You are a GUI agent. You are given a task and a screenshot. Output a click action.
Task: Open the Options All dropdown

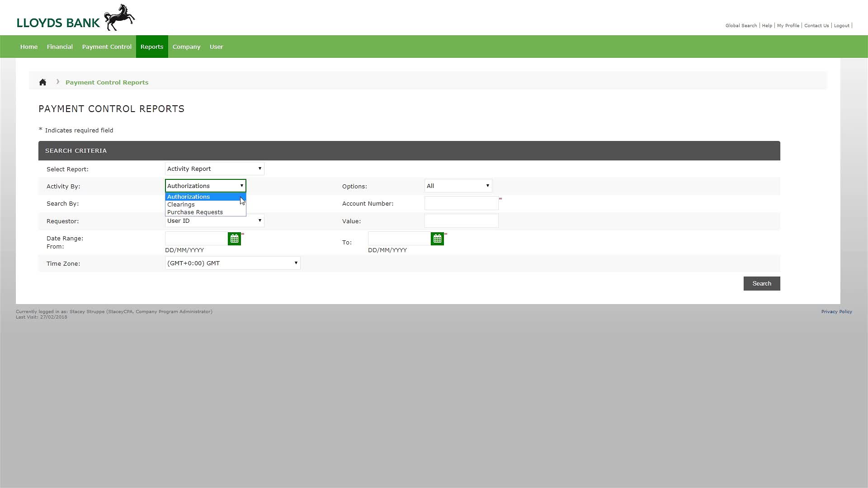tap(458, 186)
